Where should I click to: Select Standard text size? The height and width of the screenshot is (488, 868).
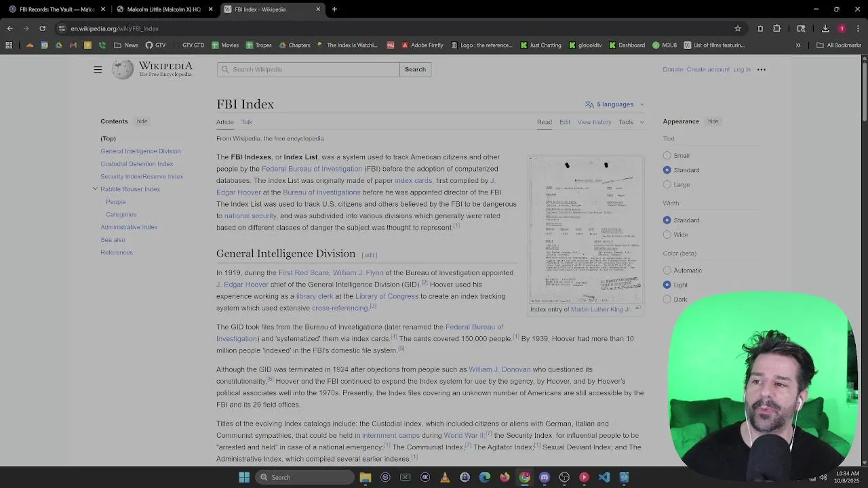click(667, 170)
